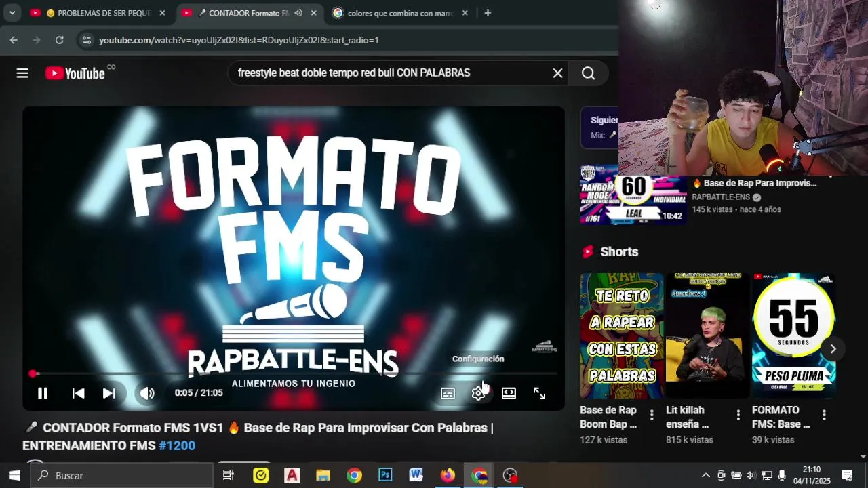Click the #1200 hashtag link
868x488 pixels.
coord(177,445)
